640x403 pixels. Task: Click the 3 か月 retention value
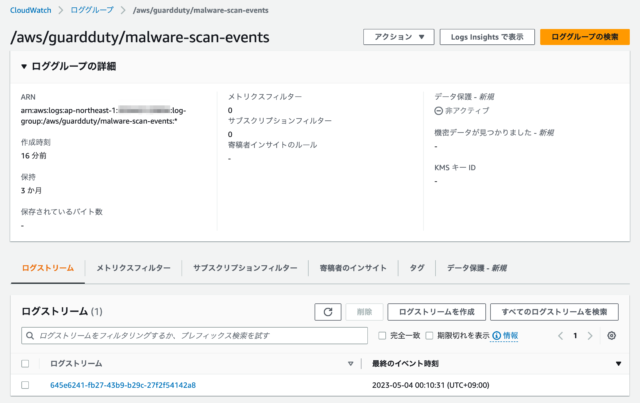31,191
